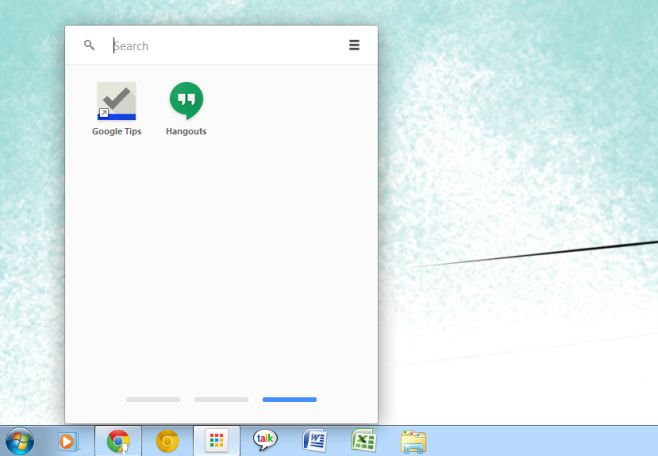Select the third blue page indicator
Screen dimensions: 658x456
[x=290, y=399]
